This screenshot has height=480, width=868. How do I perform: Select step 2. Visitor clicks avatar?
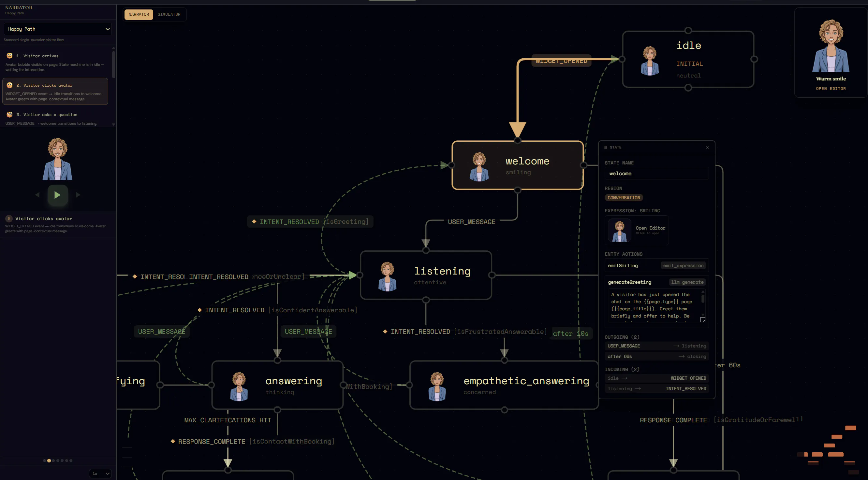(55, 92)
